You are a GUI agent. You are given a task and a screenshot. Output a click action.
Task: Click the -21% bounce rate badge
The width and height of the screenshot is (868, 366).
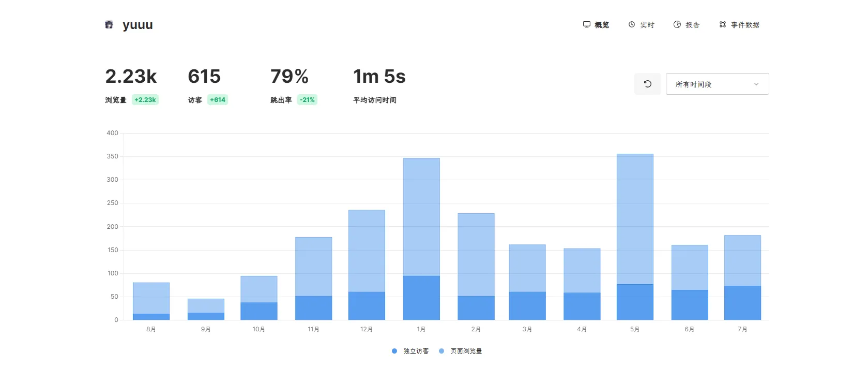(x=308, y=100)
